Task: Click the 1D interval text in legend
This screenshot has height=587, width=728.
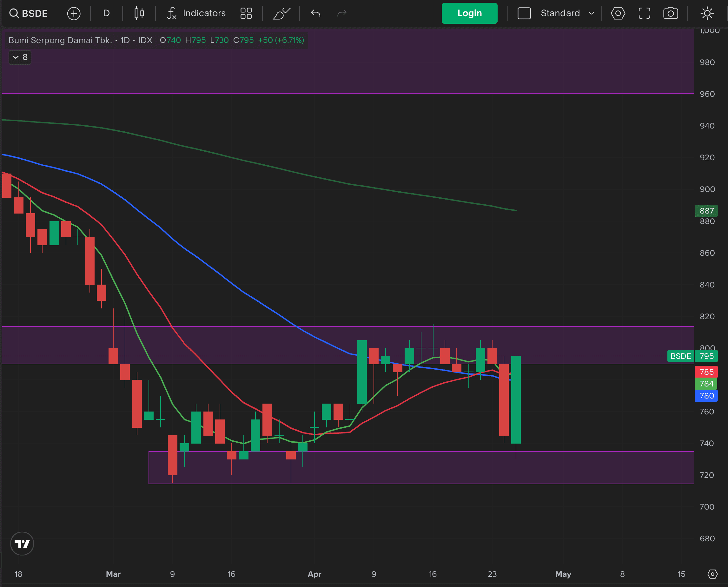Action: [x=125, y=40]
